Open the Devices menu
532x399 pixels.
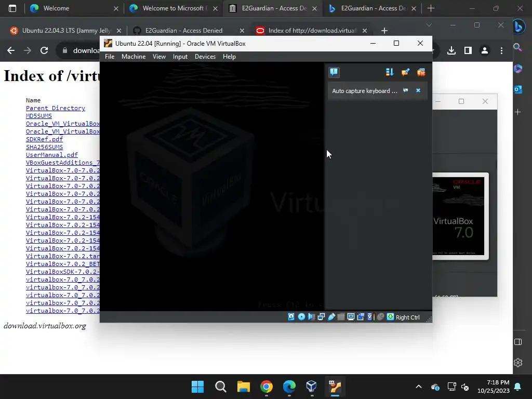pyautogui.click(x=205, y=57)
